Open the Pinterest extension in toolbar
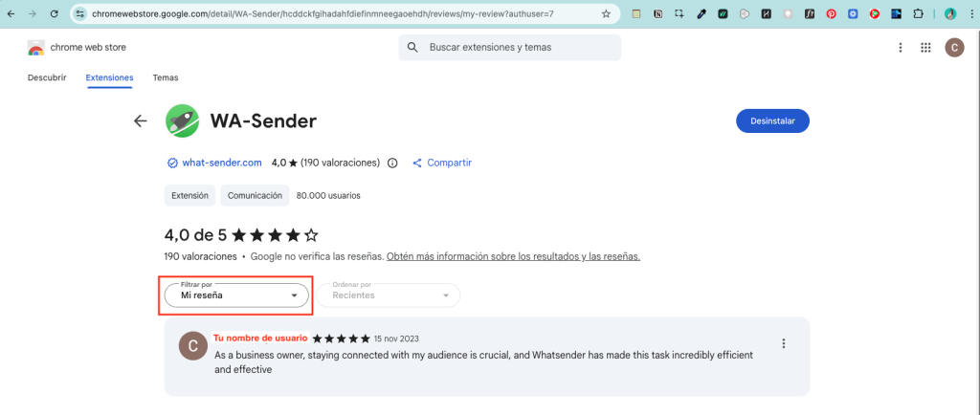This screenshot has height=415, width=980. click(x=831, y=14)
